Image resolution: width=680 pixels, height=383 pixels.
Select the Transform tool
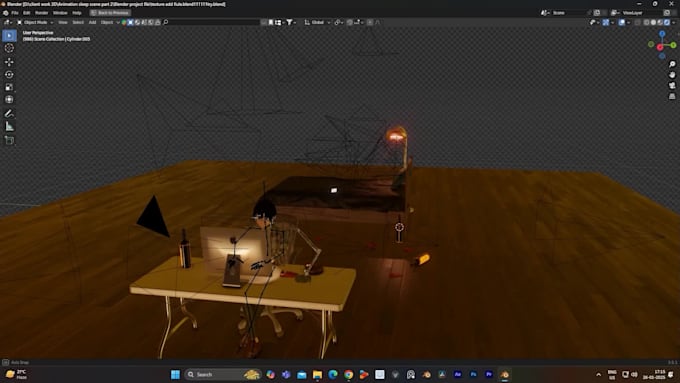9,100
